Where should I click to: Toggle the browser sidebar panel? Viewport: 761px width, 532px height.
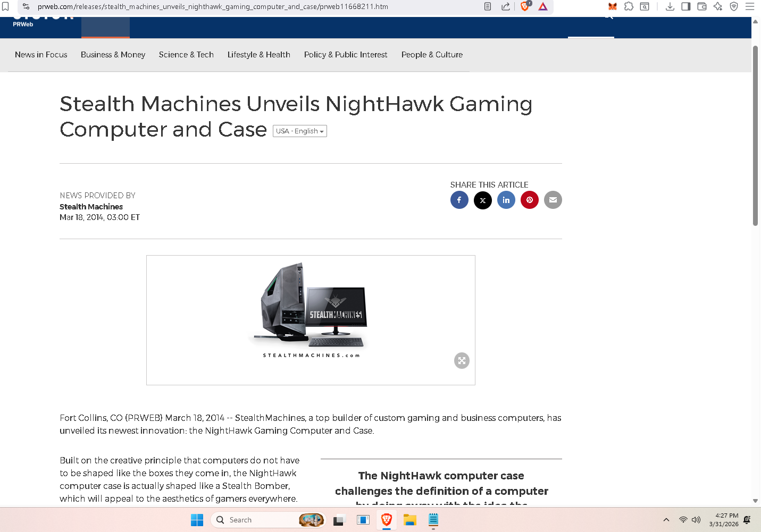pyautogui.click(x=686, y=6)
